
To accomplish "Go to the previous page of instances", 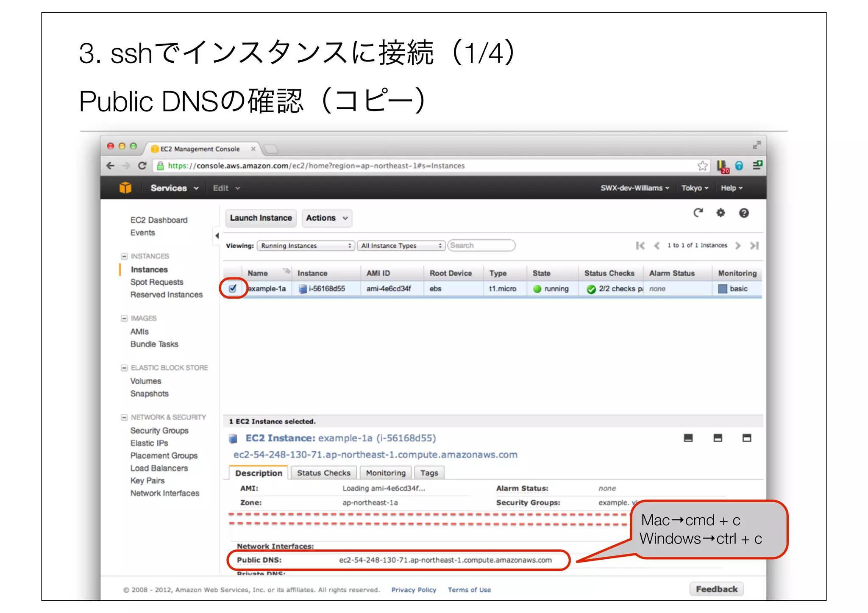I will coord(657,246).
